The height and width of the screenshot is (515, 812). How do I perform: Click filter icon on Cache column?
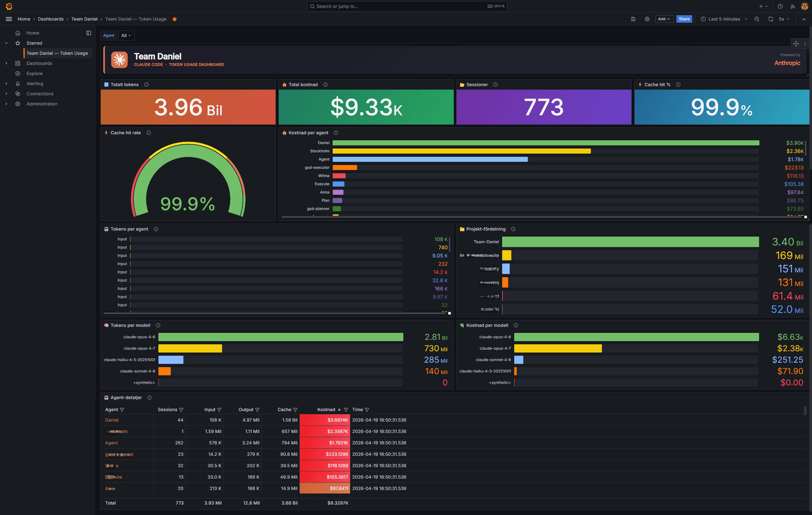295,410
